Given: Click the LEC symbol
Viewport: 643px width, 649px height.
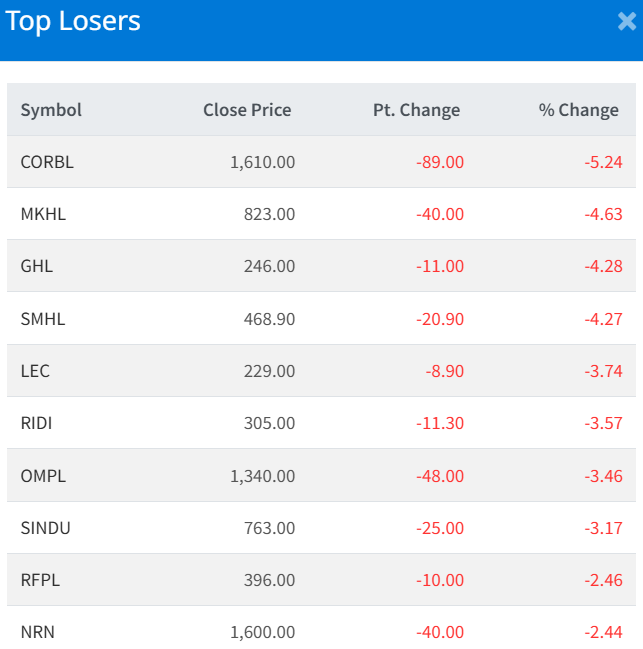Looking at the screenshot, I should (x=35, y=371).
